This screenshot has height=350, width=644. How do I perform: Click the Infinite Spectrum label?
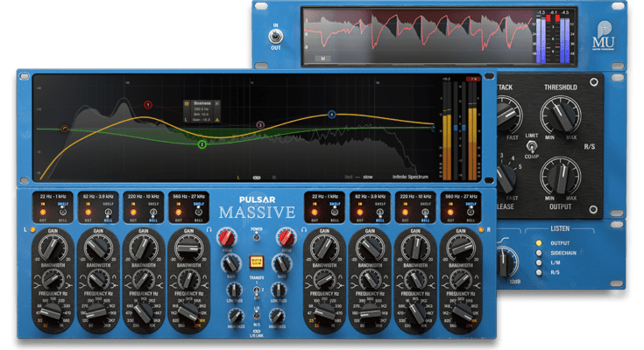[413, 177]
